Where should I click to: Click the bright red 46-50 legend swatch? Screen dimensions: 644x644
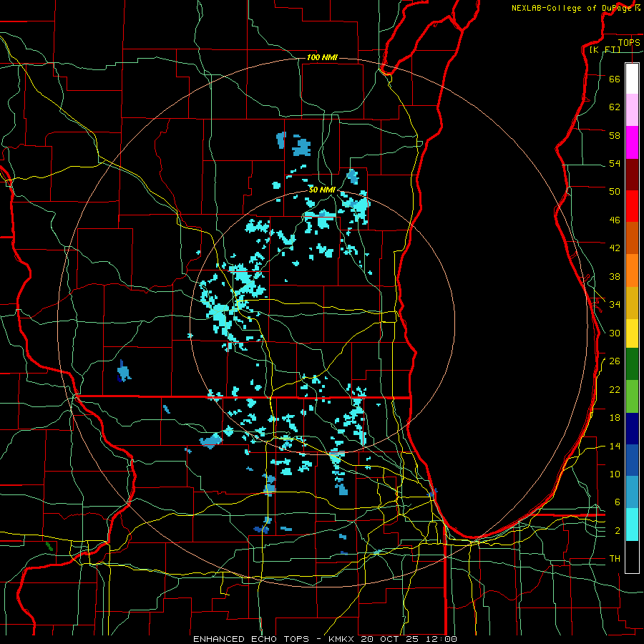[x=632, y=206]
